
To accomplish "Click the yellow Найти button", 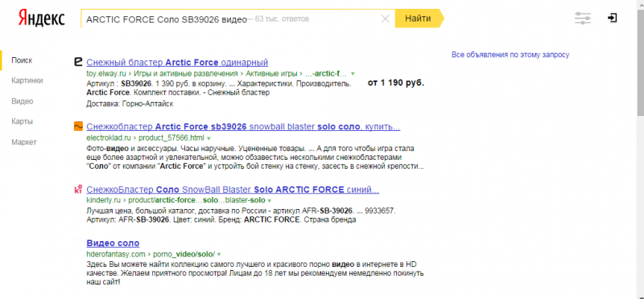I will 419,18.
